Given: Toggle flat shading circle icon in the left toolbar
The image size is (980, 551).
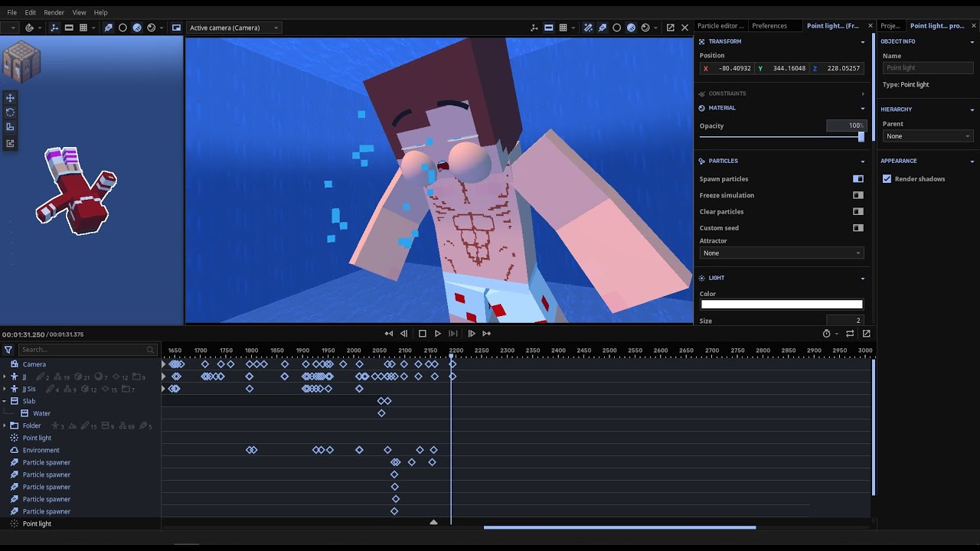Looking at the screenshot, I should tap(122, 28).
